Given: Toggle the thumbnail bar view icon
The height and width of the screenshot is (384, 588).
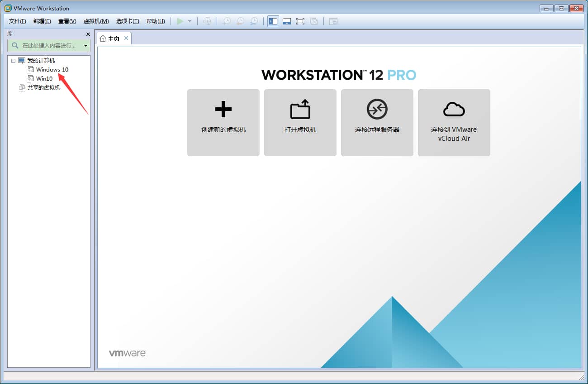Looking at the screenshot, I should pyautogui.click(x=287, y=21).
